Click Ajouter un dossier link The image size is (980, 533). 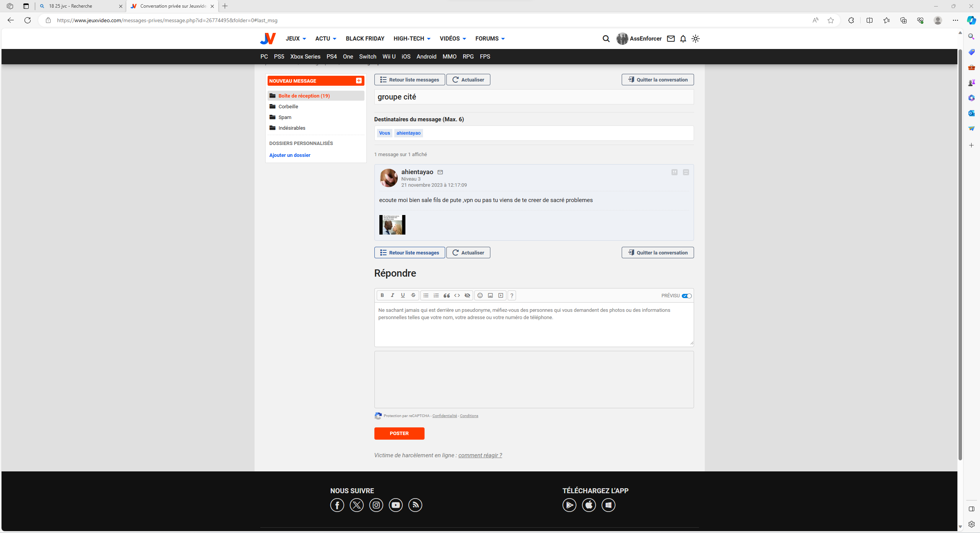pos(290,155)
